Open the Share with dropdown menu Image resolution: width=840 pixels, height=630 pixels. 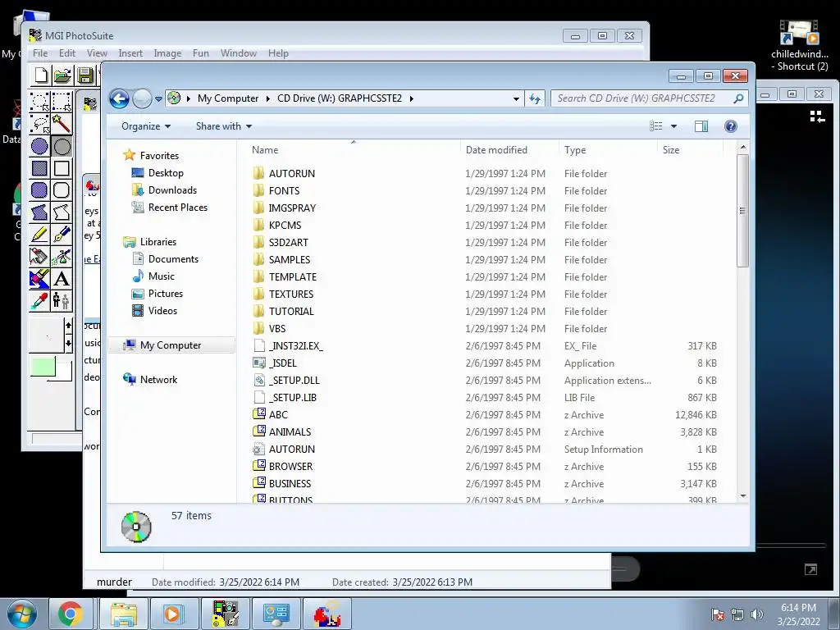tap(223, 126)
